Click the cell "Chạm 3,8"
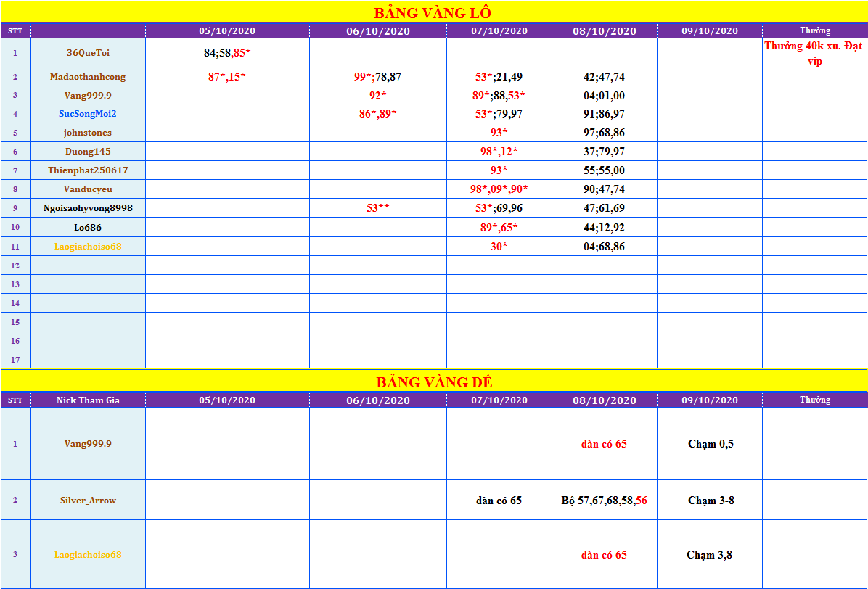Viewport: 868px width, 589px height. 710,555
